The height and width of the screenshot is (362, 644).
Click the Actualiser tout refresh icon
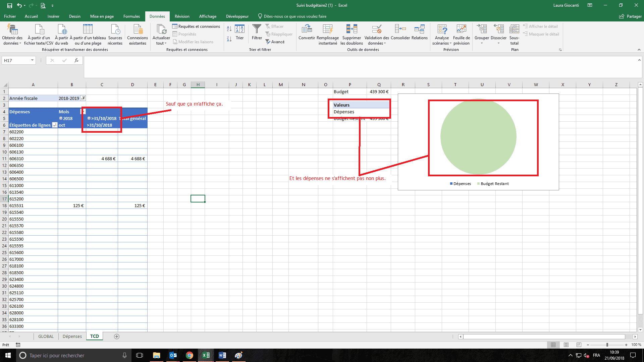click(x=161, y=29)
